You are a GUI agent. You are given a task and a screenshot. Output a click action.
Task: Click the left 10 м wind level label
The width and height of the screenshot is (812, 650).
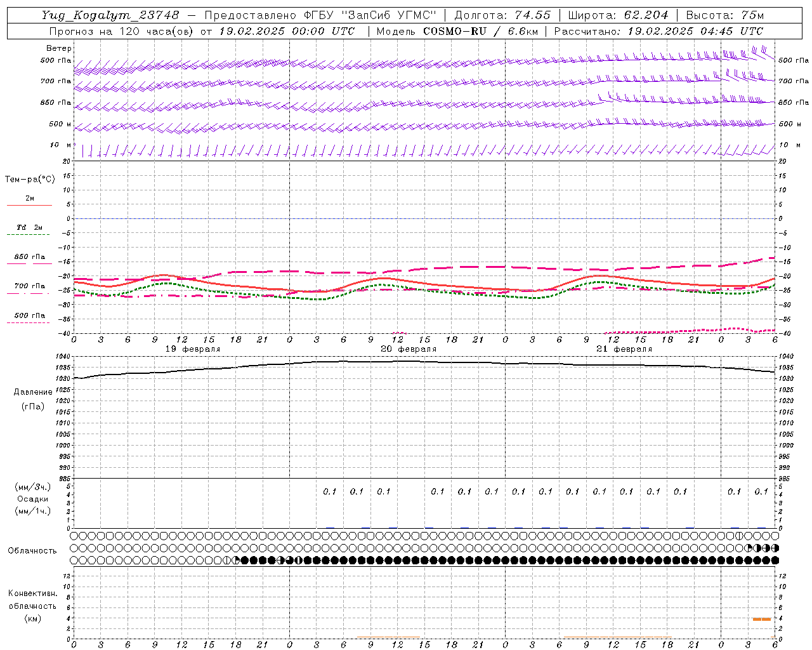click(x=61, y=145)
